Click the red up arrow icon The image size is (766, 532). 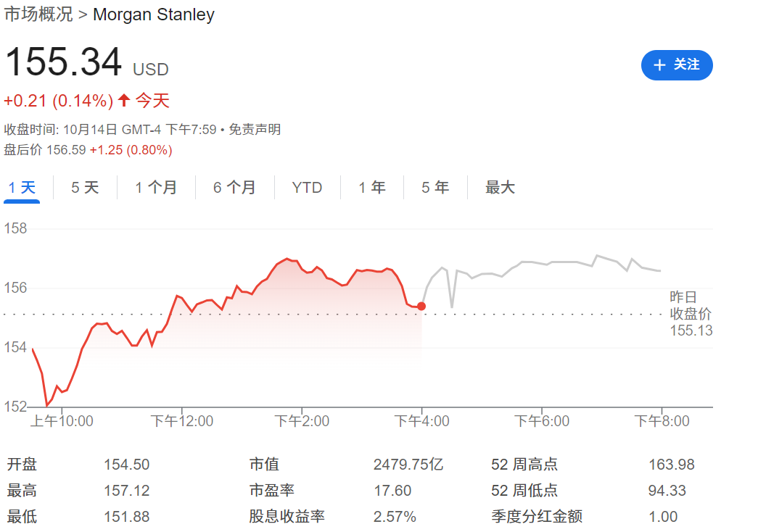click(124, 100)
